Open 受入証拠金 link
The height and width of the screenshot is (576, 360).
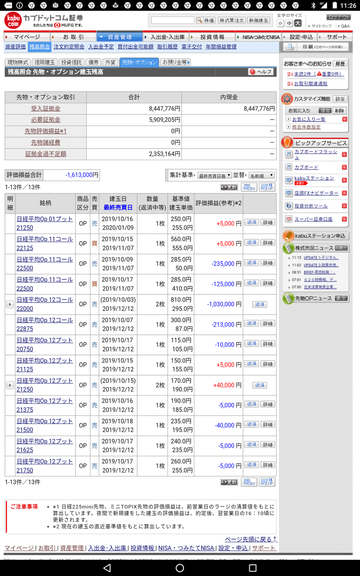click(46, 109)
